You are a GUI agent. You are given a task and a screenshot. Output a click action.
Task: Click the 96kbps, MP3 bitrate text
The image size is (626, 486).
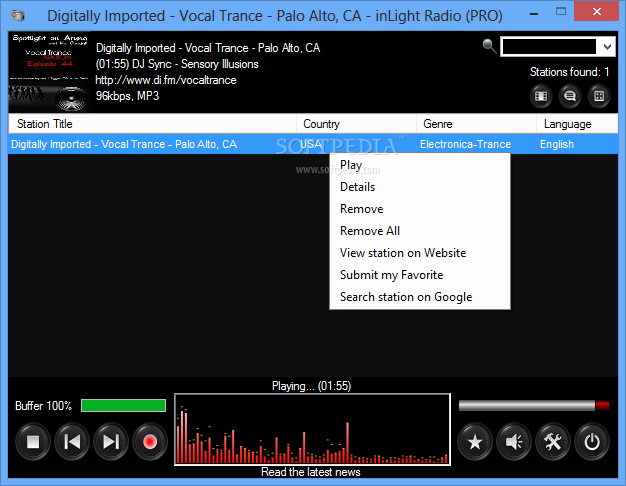(x=127, y=96)
